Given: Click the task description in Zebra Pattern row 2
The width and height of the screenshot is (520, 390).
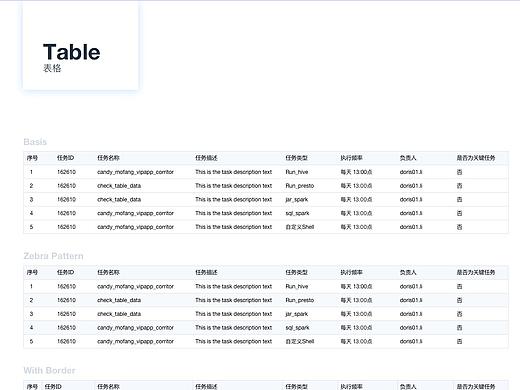Looking at the screenshot, I should click(x=234, y=300).
